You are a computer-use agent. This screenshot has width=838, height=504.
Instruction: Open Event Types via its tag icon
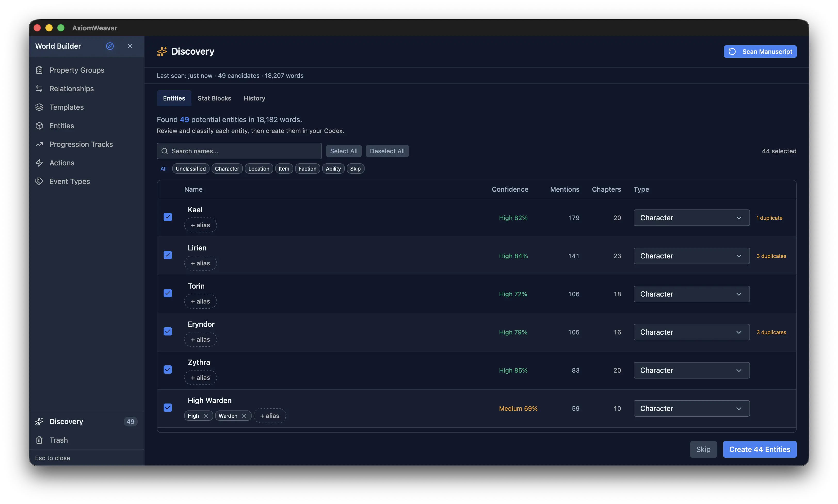[39, 181]
